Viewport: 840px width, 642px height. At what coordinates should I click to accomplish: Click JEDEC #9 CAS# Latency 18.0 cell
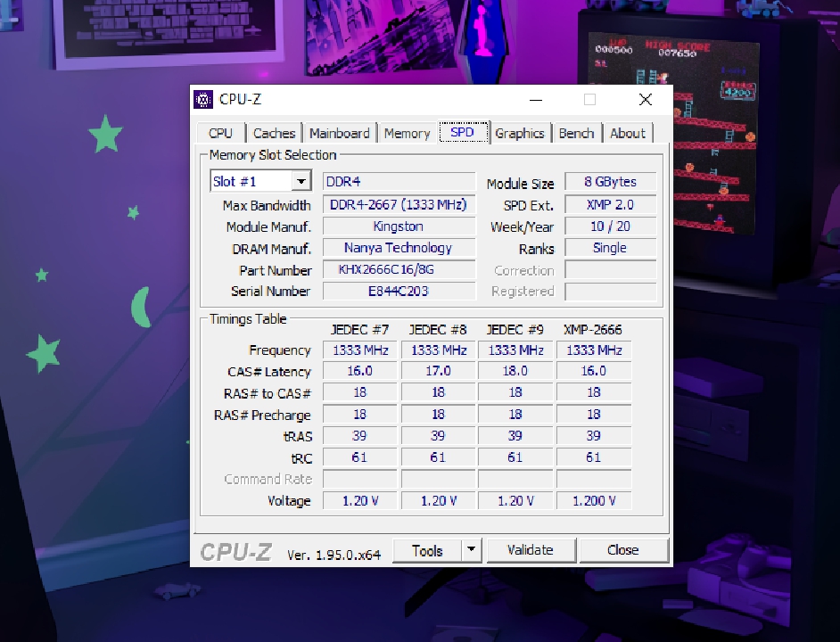point(515,371)
